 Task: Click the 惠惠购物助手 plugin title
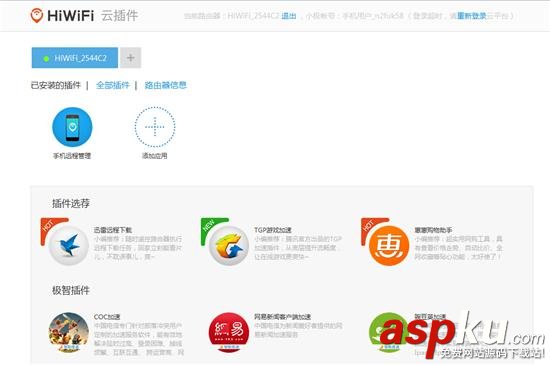[x=434, y=230]
